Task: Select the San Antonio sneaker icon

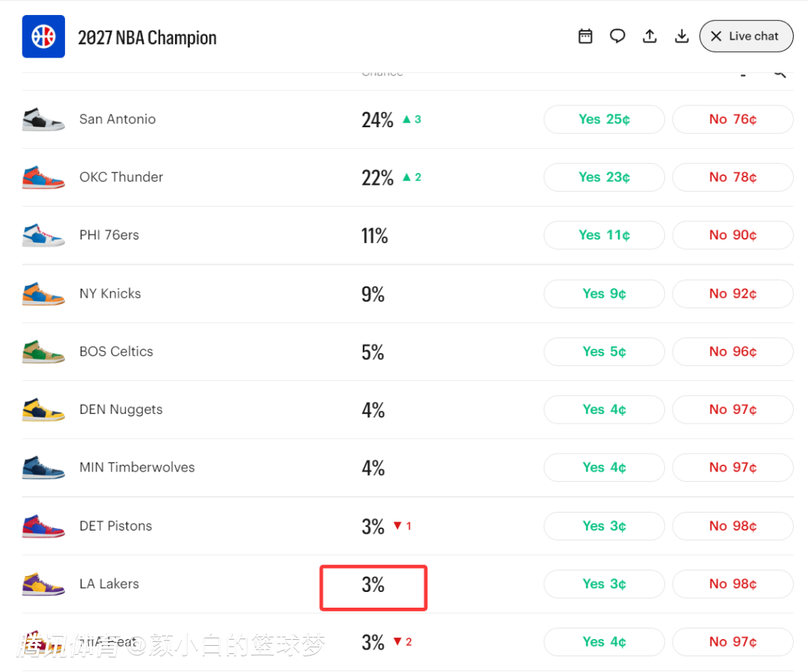Action: [x=43, y=119]
